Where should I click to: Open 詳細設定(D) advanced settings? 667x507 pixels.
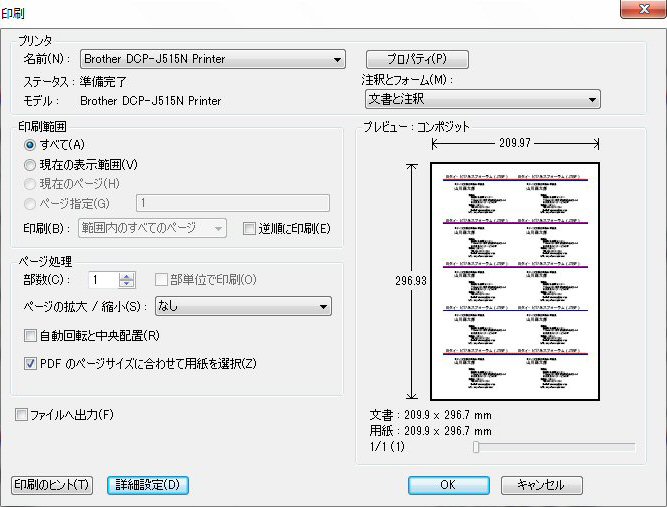click(x=147, y=485)
